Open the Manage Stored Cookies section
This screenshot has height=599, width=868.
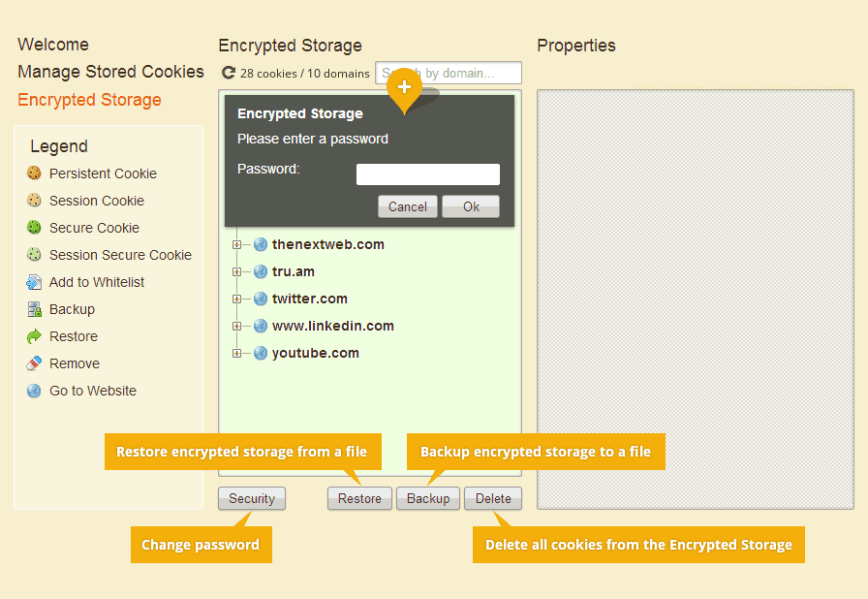click(x=110, y=72)
